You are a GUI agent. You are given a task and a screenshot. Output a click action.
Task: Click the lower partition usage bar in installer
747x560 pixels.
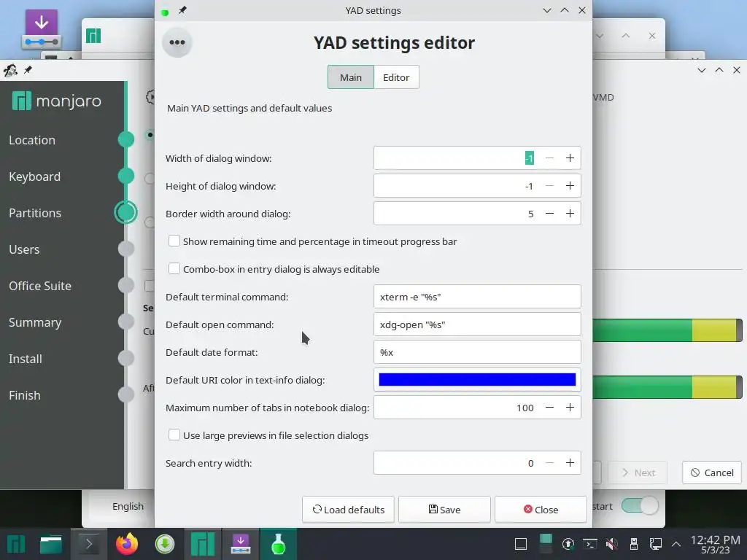pos(667,386)
